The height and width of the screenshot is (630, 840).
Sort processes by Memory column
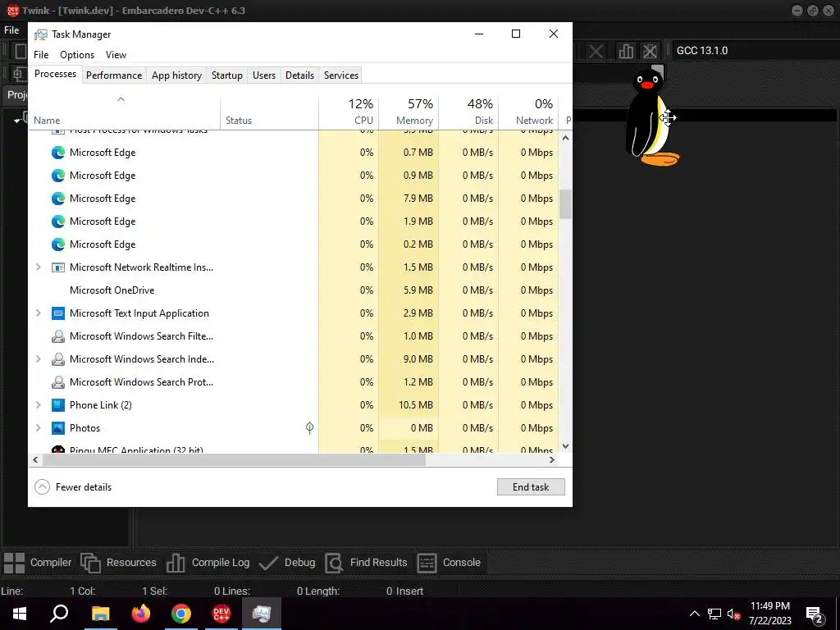coord(409,112)
